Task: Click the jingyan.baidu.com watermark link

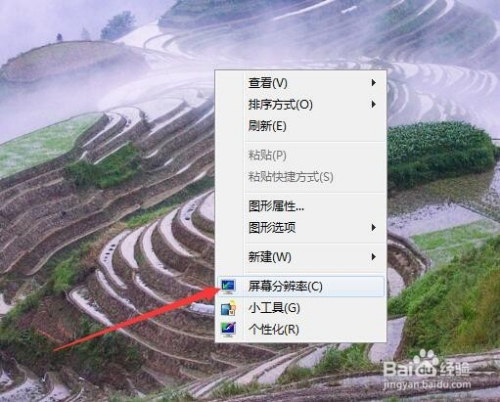Action: point(427,384)
